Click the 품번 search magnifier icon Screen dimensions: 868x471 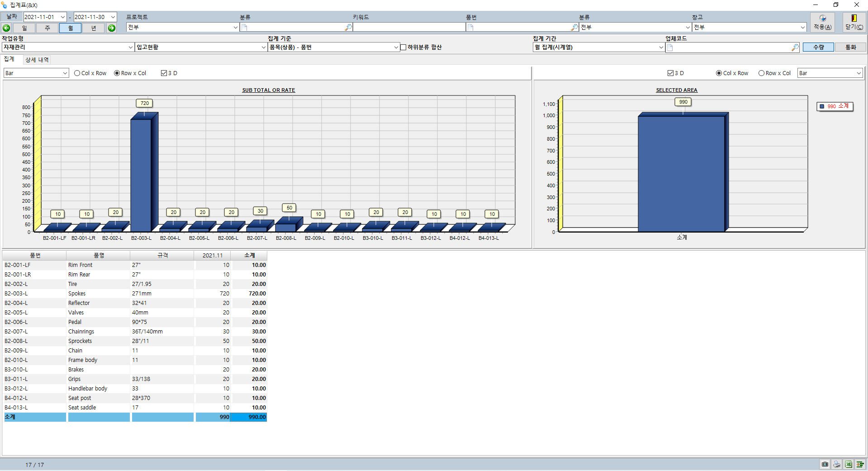[574, 28]
